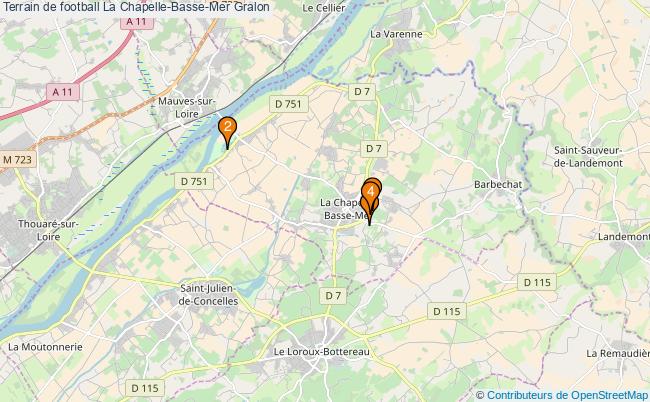Select the La Moutonnerie place label
650x402 pixels.
[x=45, y=347]
